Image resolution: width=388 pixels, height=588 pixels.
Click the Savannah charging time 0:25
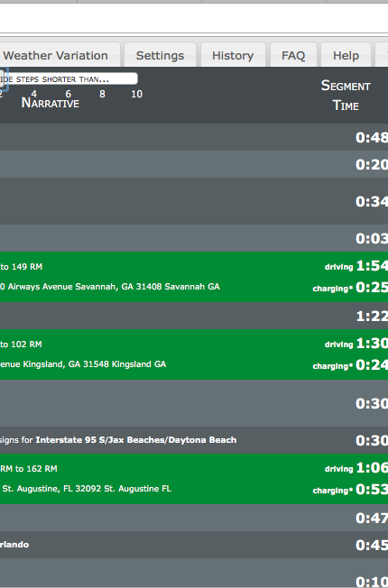[x=372, y=288]
